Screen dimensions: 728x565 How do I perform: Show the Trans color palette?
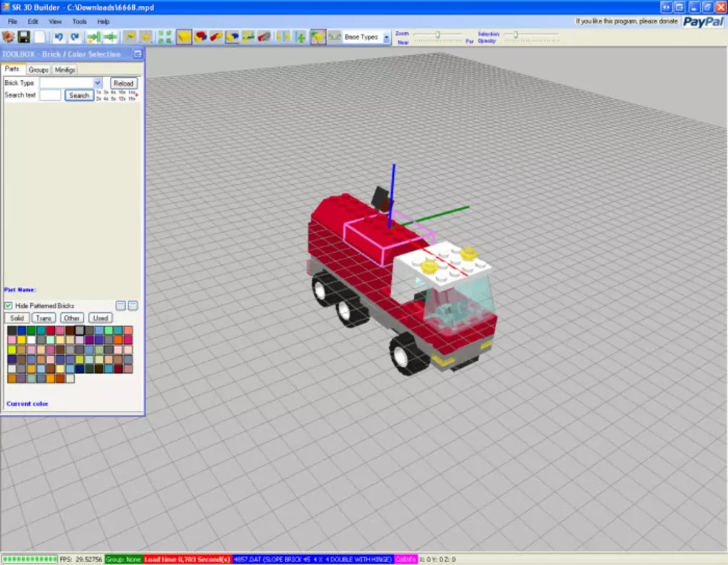coord(44,318)
